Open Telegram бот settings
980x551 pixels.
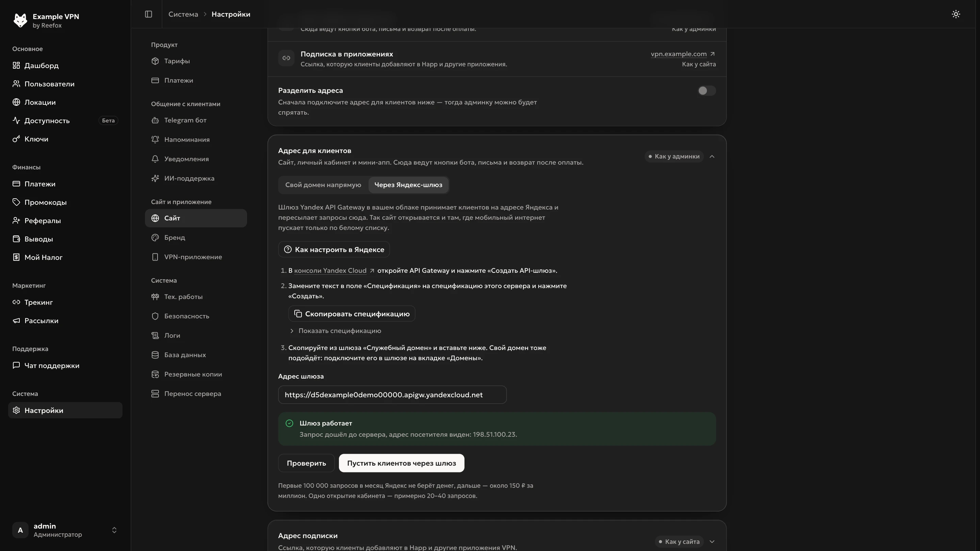pos(196,120)
